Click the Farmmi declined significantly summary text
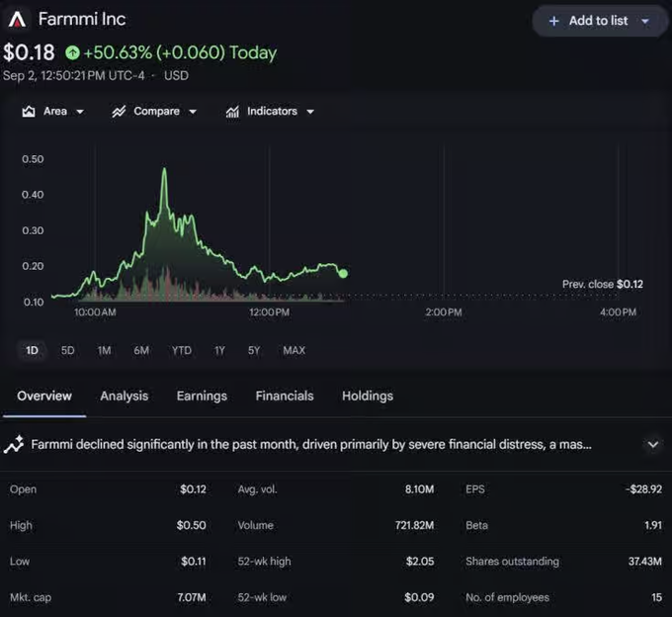Image resolution: width=672 pixels, height=617 pixels. pyautogui.click(x=311, y=445)
